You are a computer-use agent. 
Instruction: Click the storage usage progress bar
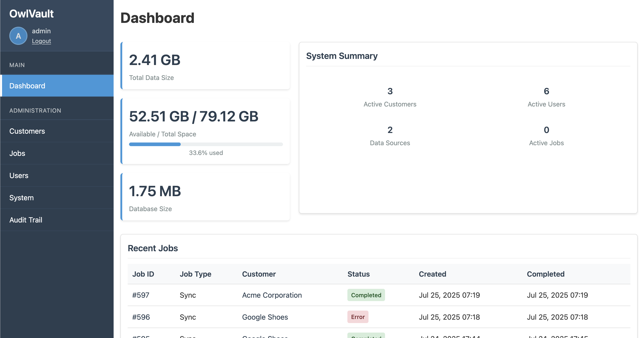pyautogui.click(x=205, y=144)
